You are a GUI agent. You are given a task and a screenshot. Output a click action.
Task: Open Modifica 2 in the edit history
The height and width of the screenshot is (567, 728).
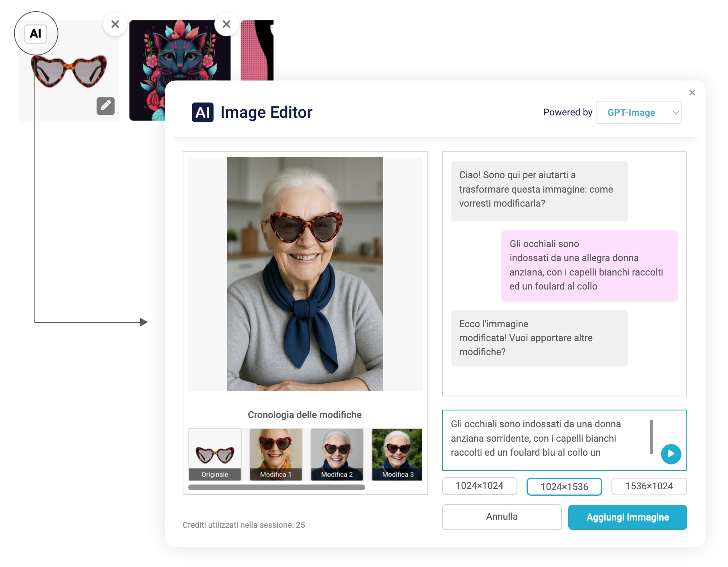(x=337, y=454)
